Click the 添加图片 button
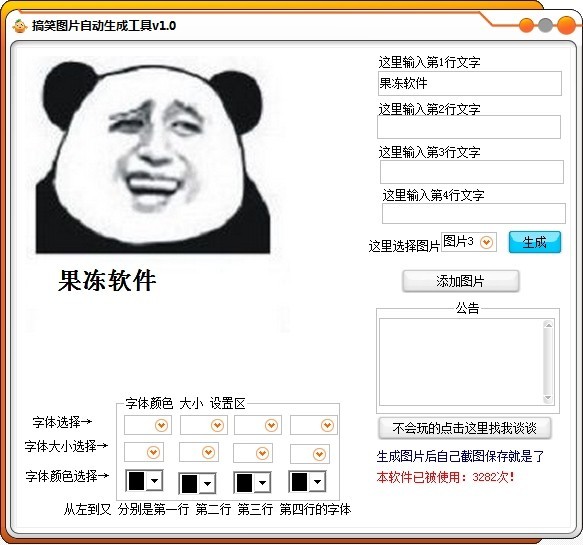Viewport: 583px width, 545px height. 461,281
